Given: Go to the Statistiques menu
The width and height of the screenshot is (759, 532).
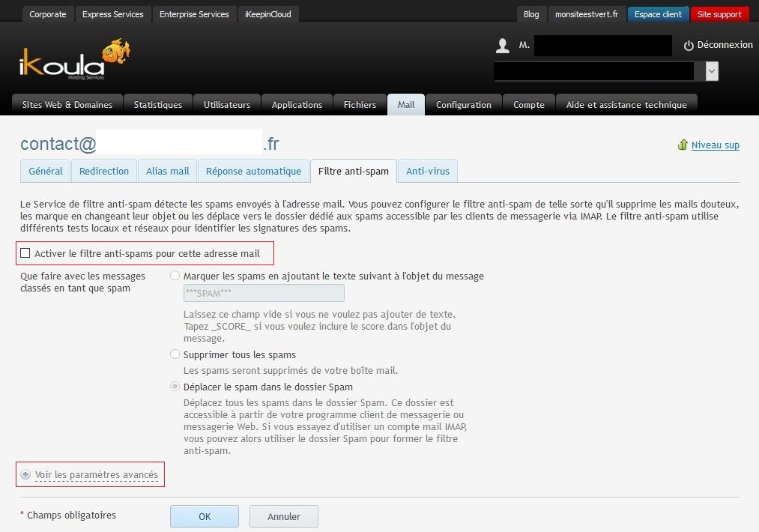Looking at the screenshot, I should click(x=157, y=105).
